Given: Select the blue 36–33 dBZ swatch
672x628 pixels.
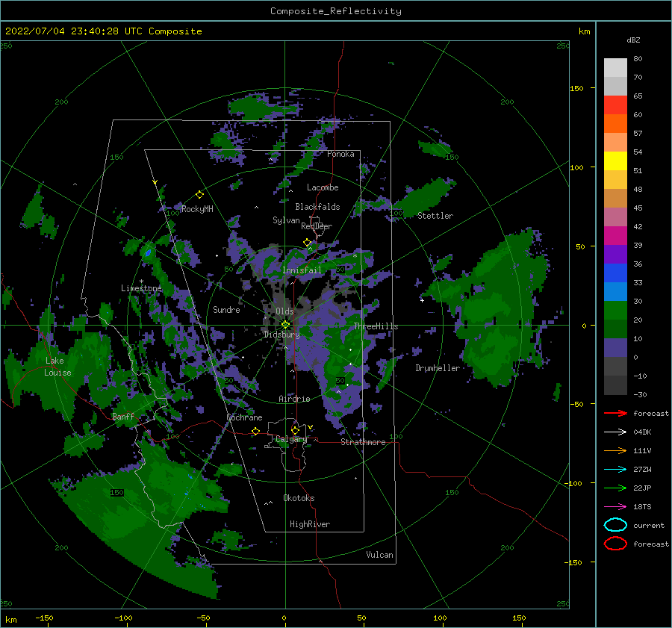Looking at the screenshot, I should pos(615,273).
